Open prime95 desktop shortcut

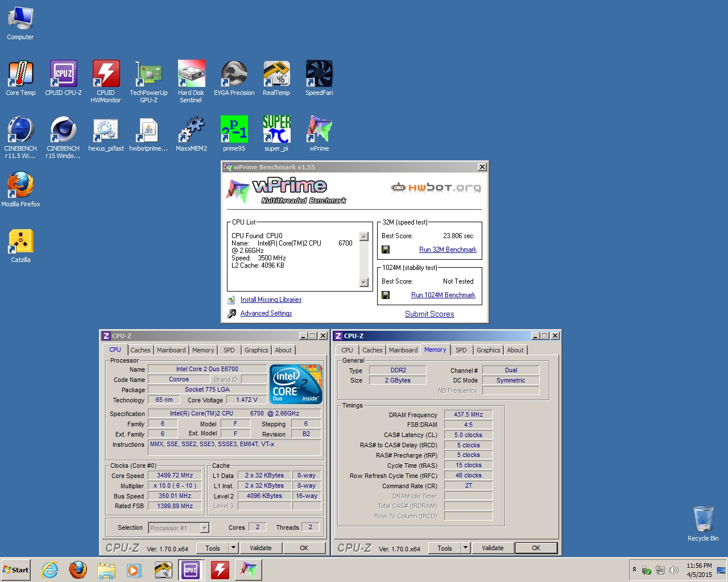click(234, 134)
